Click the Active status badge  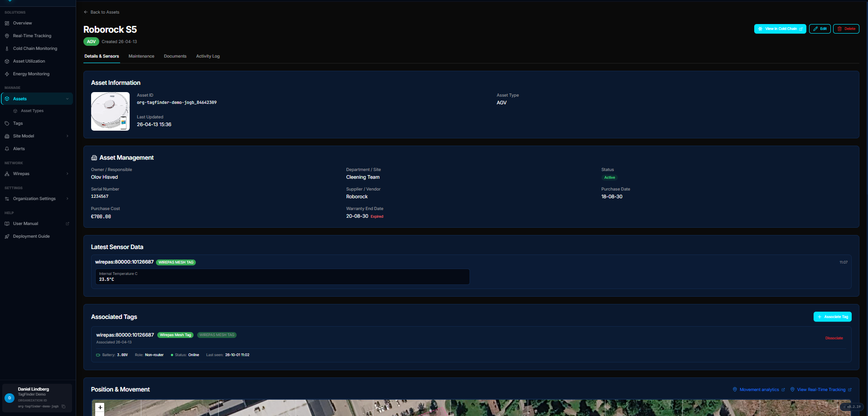point(609,178)
